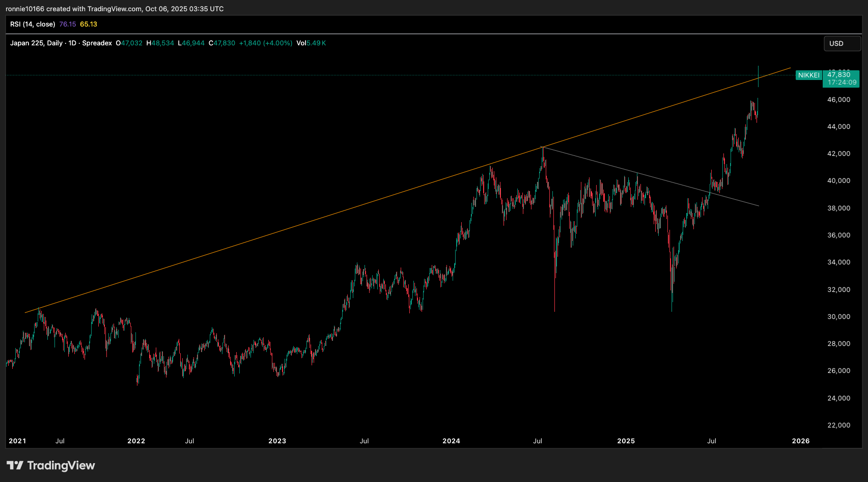Click the TradingView logo icon
Viewport: 868px width, 482px height.
tap(15, 465)
